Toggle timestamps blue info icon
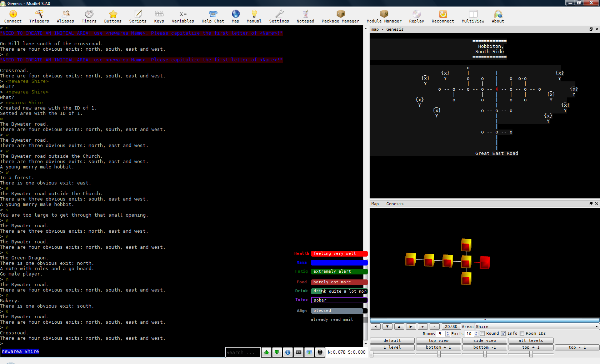Image resolution: width=600 pixels, height=364 pixels. point(287,352)
